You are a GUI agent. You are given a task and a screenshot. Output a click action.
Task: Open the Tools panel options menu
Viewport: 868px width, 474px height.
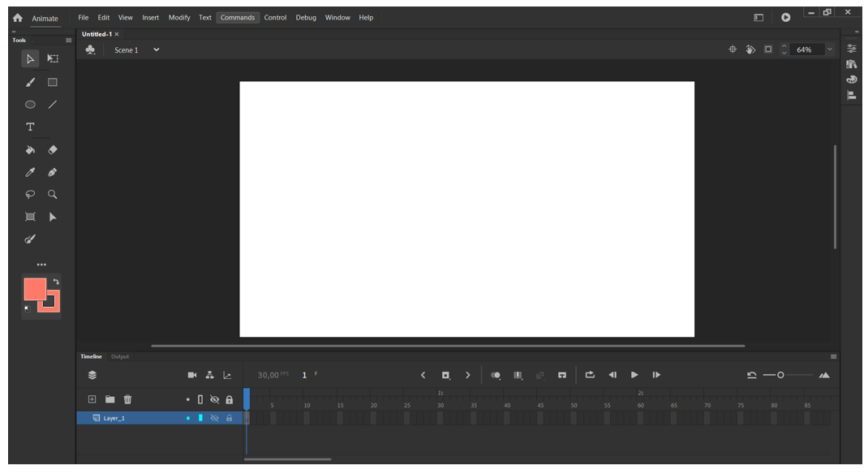pyautogui.click(x=69, y=40)
